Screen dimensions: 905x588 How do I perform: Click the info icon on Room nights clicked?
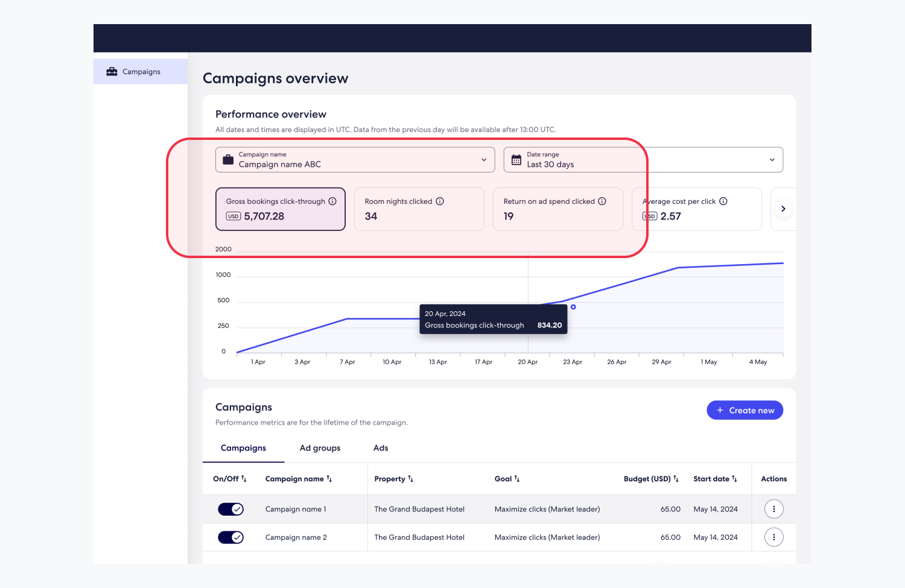(440, 201)
